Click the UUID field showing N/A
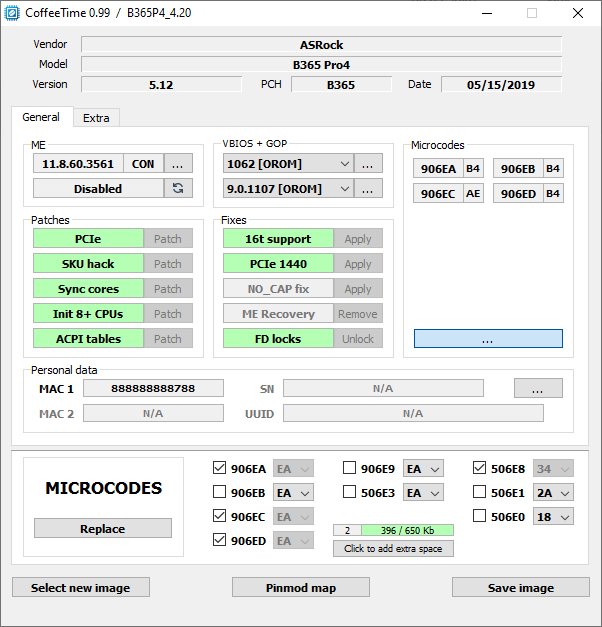602x627 pixels. point(413,413)
